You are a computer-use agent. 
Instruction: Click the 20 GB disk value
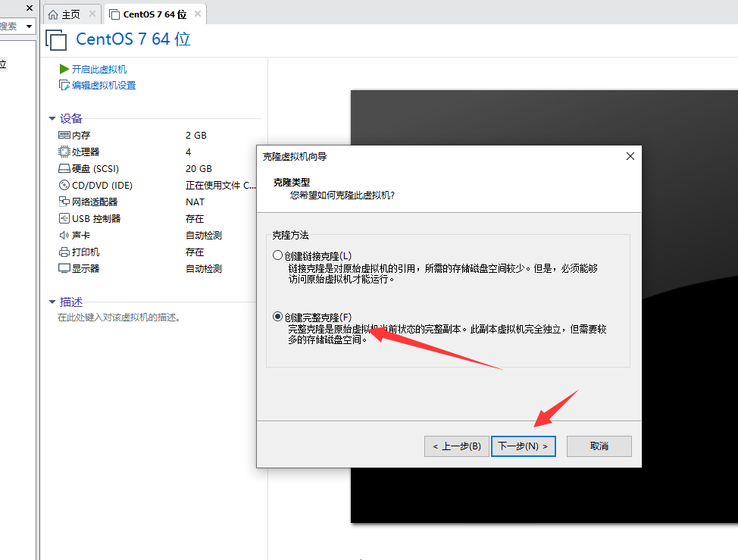[199, 168]
